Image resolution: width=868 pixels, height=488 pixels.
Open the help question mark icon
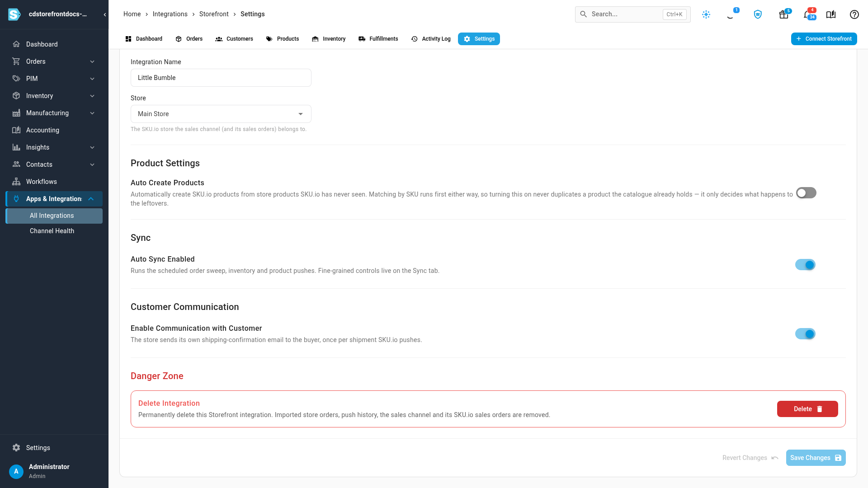click(854, 14)
